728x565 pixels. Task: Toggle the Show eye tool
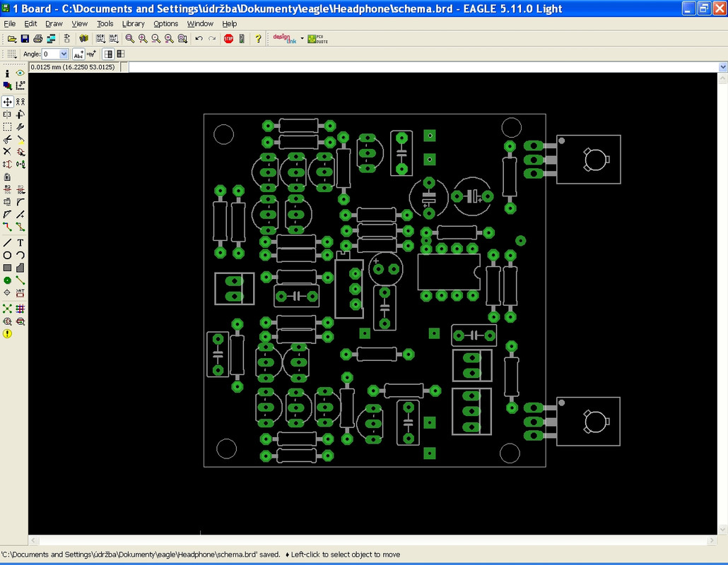pyautogui.click(x=20, y=73)
